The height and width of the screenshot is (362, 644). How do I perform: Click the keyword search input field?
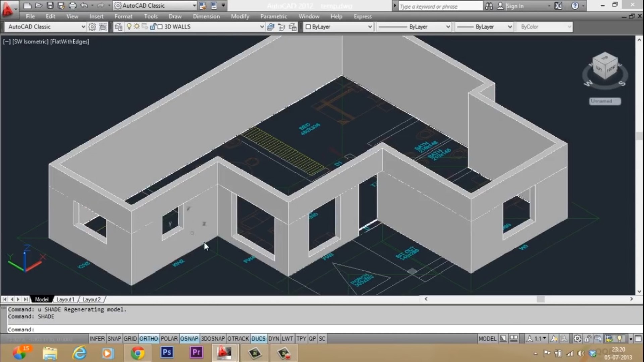[x=440, y=6]
